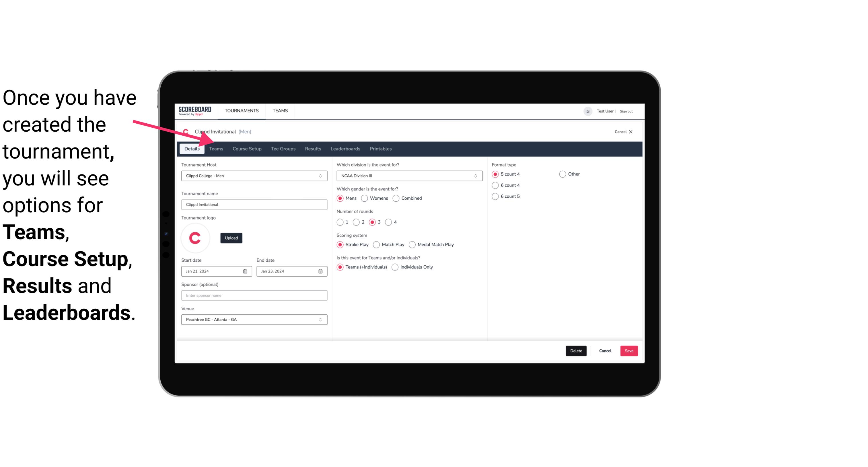Click the Test User account icon
The width and height of the screenshot is (868, 467).
[589, 111]
